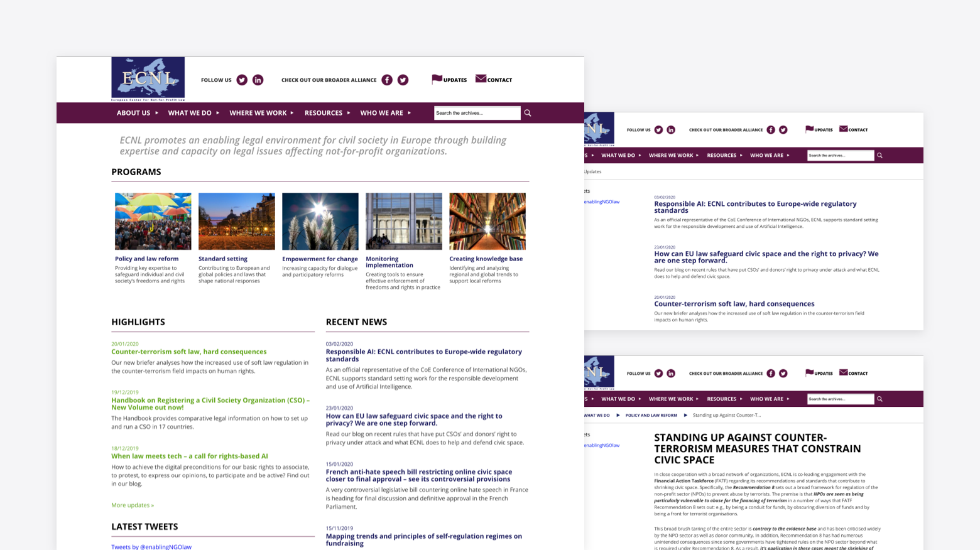Click the ECNL logo in the main page
980x550 pixels.
coord(148,79)
